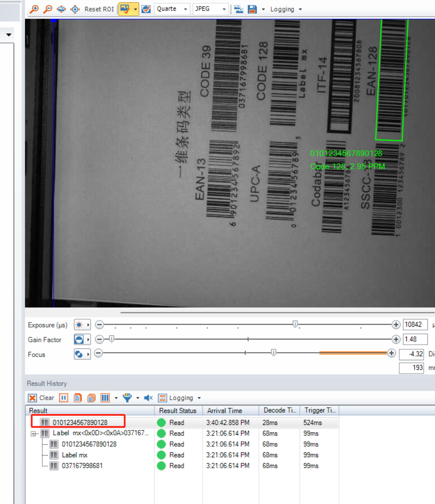
Task: Click the pause result history icon
Action: (63, 398)
